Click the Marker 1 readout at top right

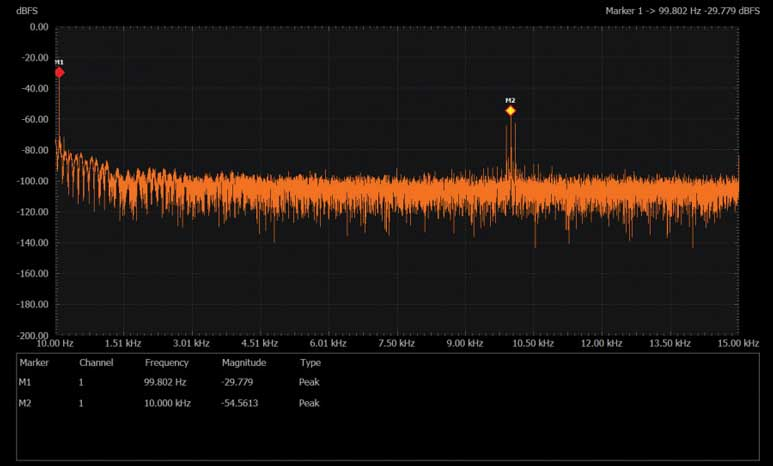(x=681, y=10)
